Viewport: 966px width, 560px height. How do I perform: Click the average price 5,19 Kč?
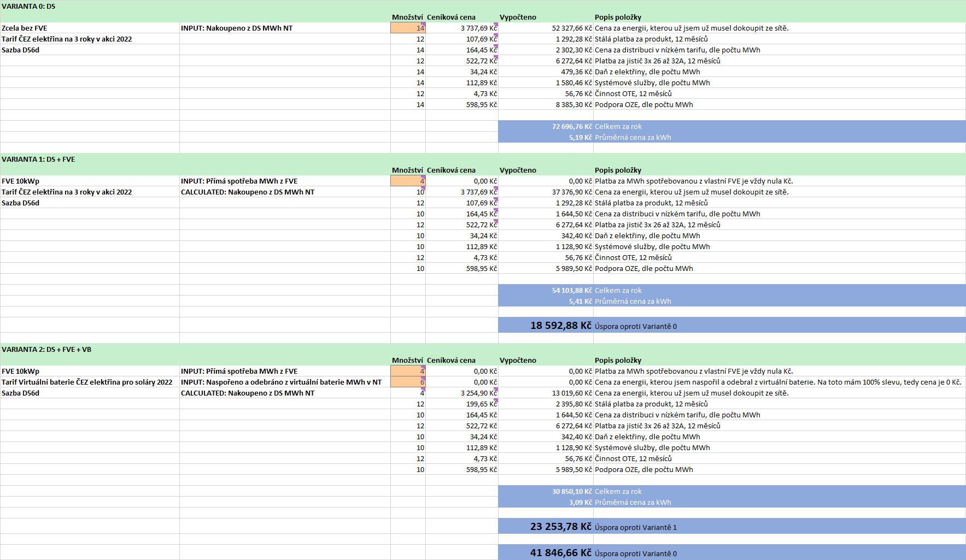[x=580, y=137]
